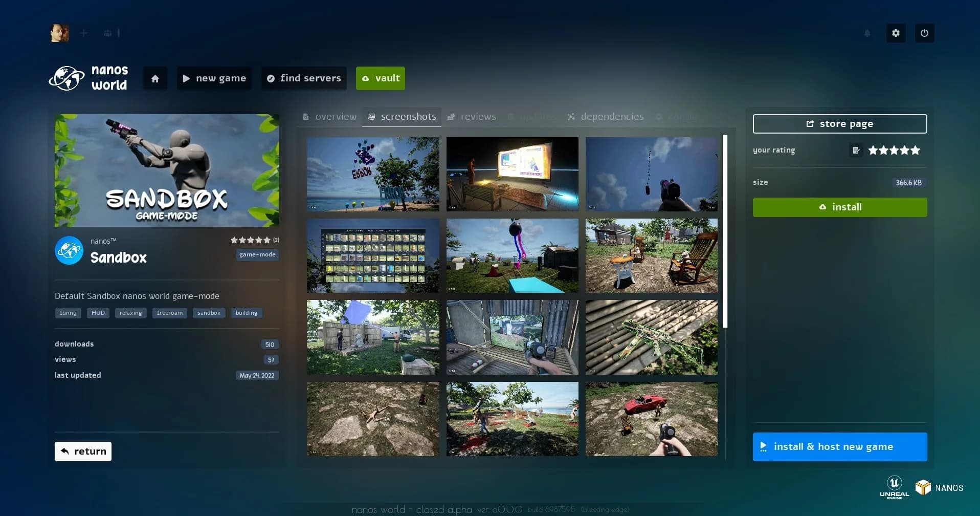
Task: Click the edit review icon by your rating
Action: click(856, 150)
